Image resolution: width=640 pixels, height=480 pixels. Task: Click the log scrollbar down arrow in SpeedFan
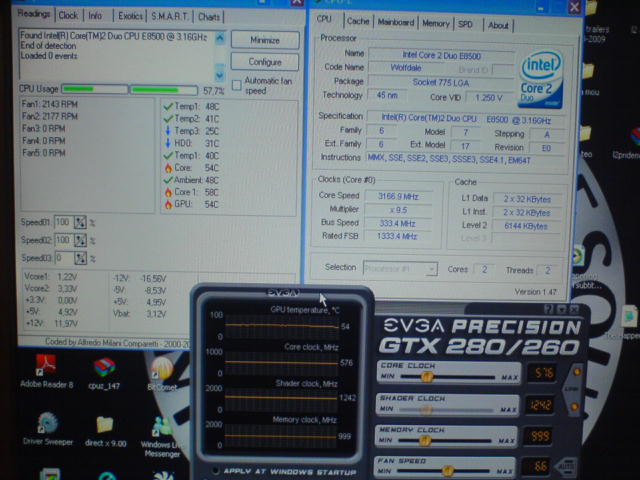click(x=220, y=75)
